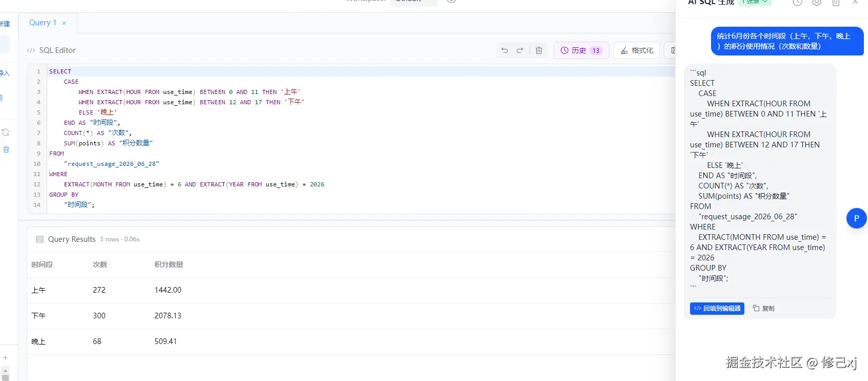Sort by the 次数 column header
Viewport: 868px width, 381px height.
point(100,265)
